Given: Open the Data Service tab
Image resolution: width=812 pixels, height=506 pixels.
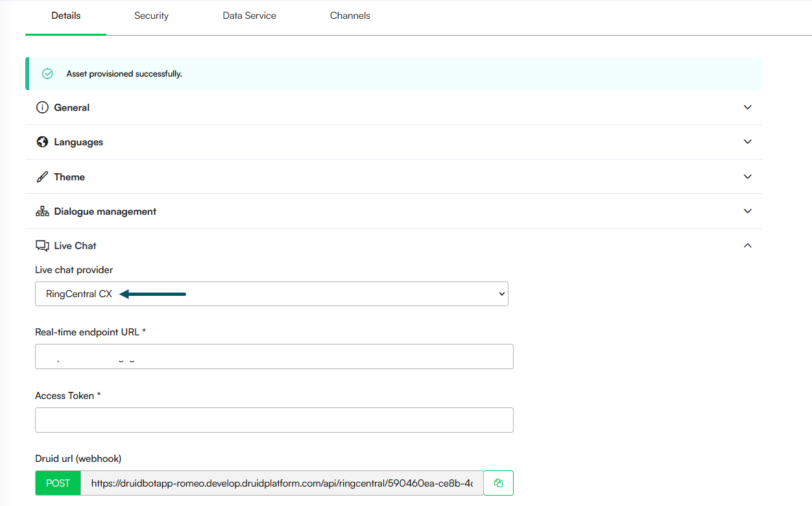Looking at the screenshot, I should tap(249, 16).
